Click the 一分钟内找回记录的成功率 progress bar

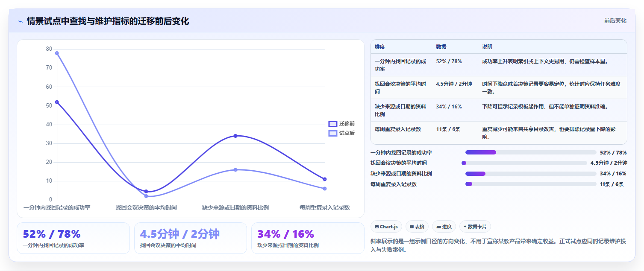click(x=531, y=152)
